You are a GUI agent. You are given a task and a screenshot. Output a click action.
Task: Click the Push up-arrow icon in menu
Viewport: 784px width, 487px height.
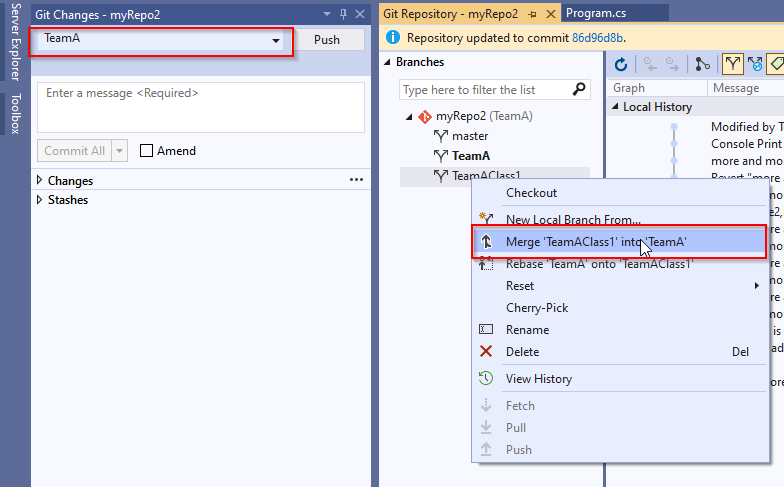click(486, 449)
